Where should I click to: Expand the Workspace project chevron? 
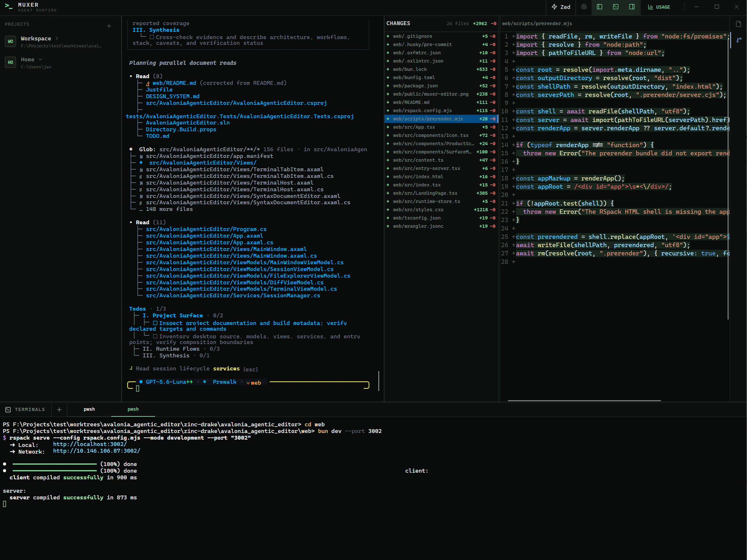pyautogui.click(x=57, y=38)
